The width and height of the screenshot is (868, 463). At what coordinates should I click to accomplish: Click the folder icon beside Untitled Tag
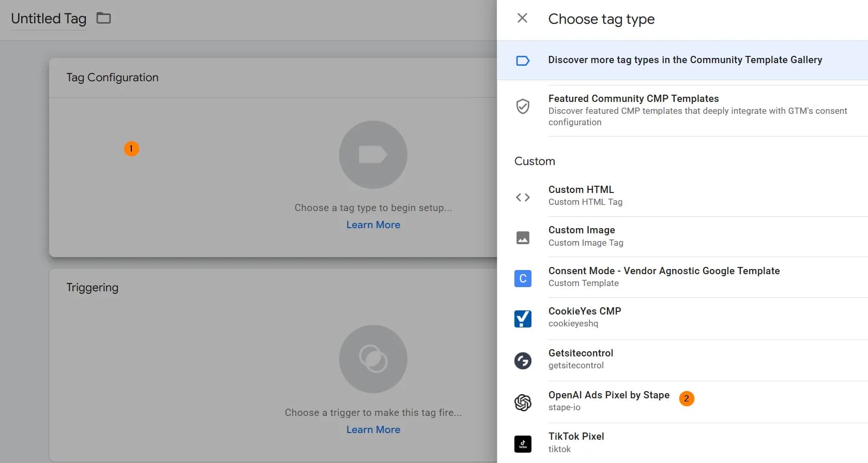pos(104,18)
